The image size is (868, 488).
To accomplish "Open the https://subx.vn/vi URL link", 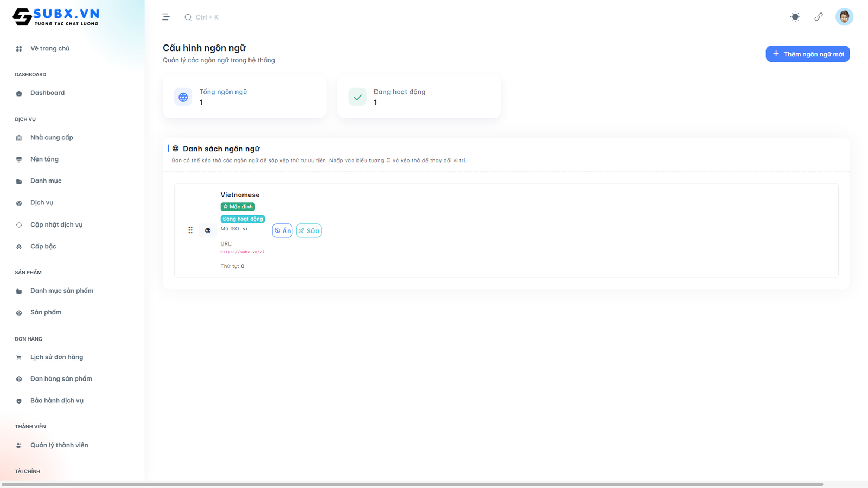I will pos(242,252).
